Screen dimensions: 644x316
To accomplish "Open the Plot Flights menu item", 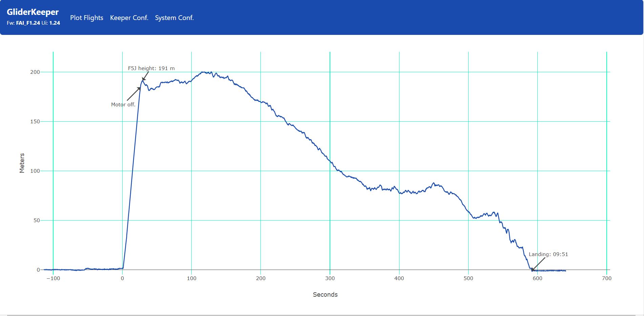I will click(86, 18).
